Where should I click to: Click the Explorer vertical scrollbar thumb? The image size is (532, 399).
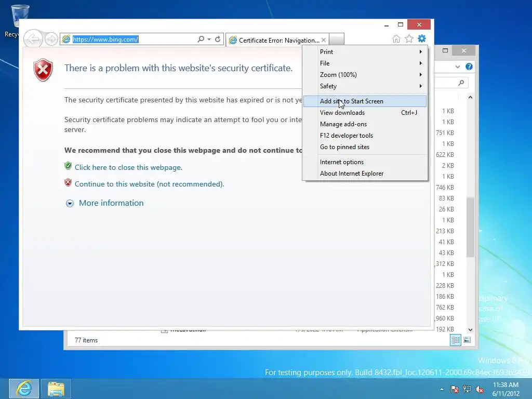(x=470, y=227)
